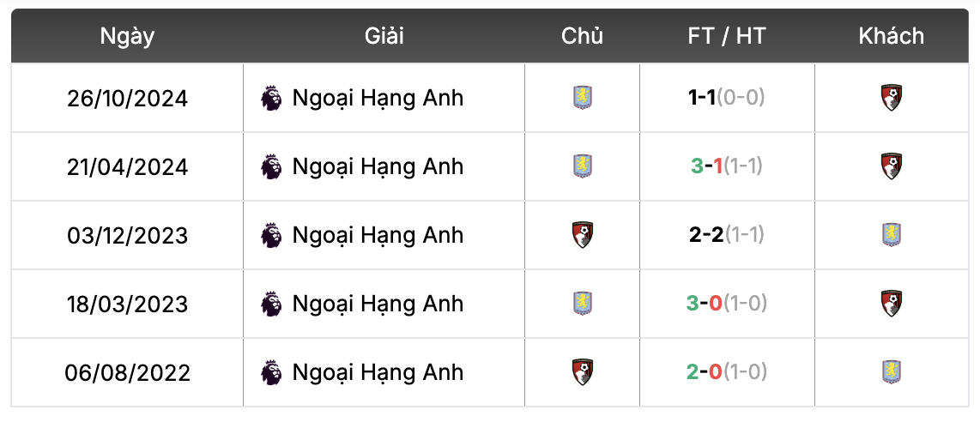This screenshot has height=422, width=980.
Task: Select the FT / HT column header
Action: (x=727, y=36)
